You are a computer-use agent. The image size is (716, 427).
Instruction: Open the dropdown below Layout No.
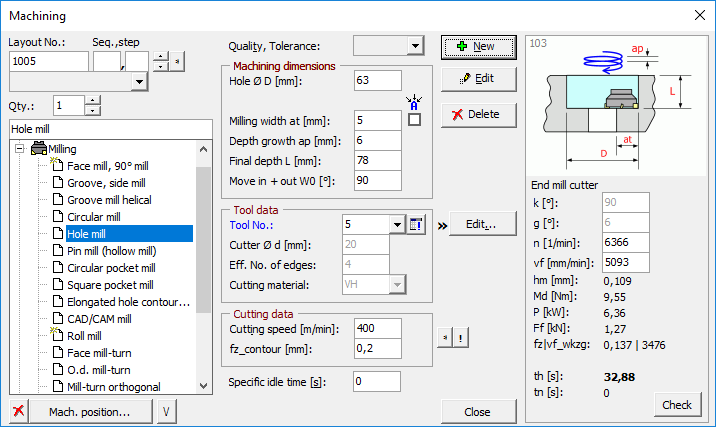(x=139, y=82)
